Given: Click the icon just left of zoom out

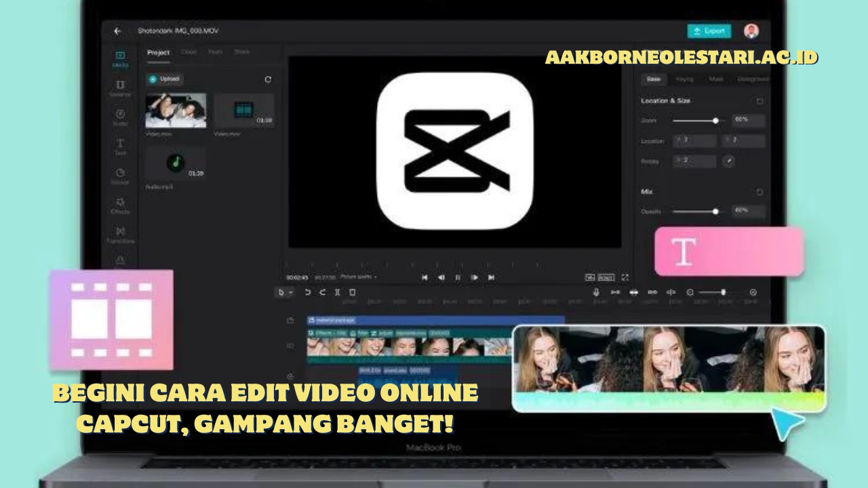Looking at the screenshot, I should (671, 292).
